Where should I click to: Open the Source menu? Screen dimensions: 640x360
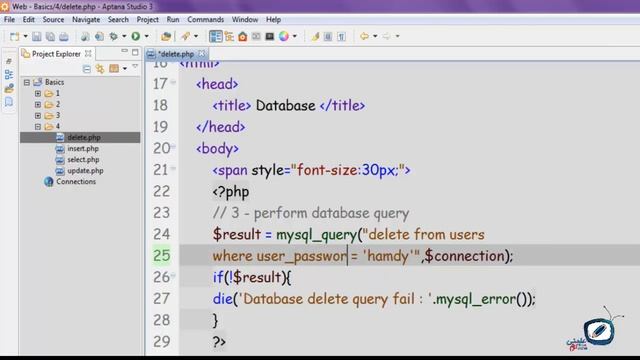point(53,20)
